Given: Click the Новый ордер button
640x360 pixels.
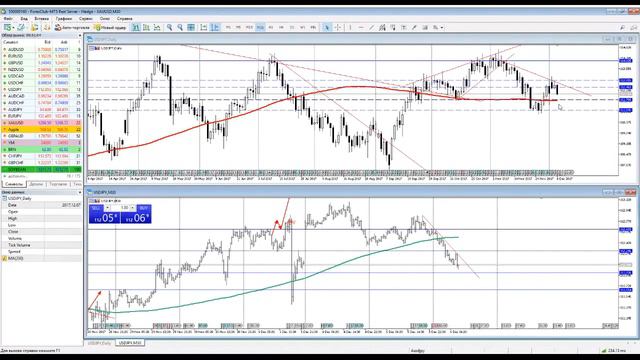Looking at the screenshot, I should (111, 27).
